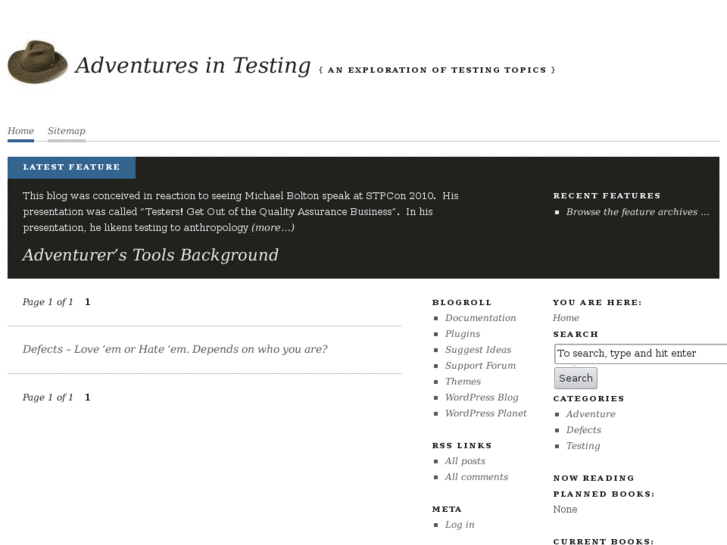
Task: Open the WordPress Planet link
Action: pyautogui.click(x=485, y=414)
